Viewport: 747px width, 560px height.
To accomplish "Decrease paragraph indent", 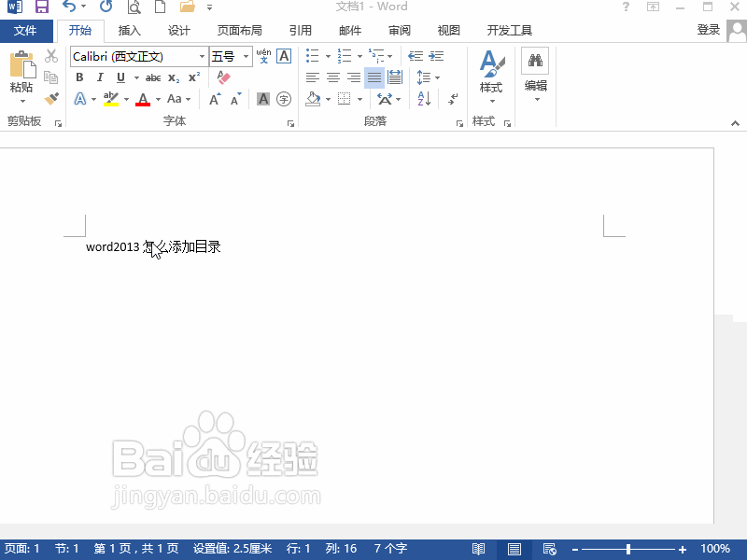I will point(416,56).
